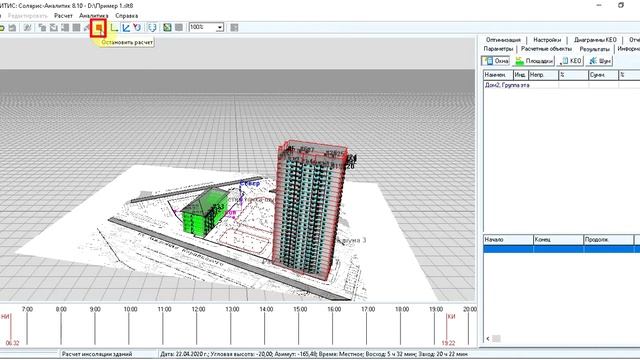Click the left arrow of lower table scrollbar

point(488,338)
